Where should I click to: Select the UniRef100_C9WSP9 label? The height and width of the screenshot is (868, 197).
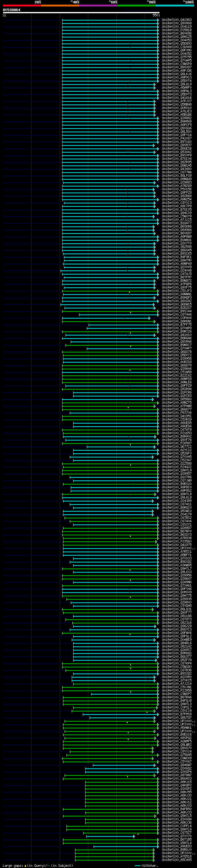pyautogui.click(x=177, y=64)
